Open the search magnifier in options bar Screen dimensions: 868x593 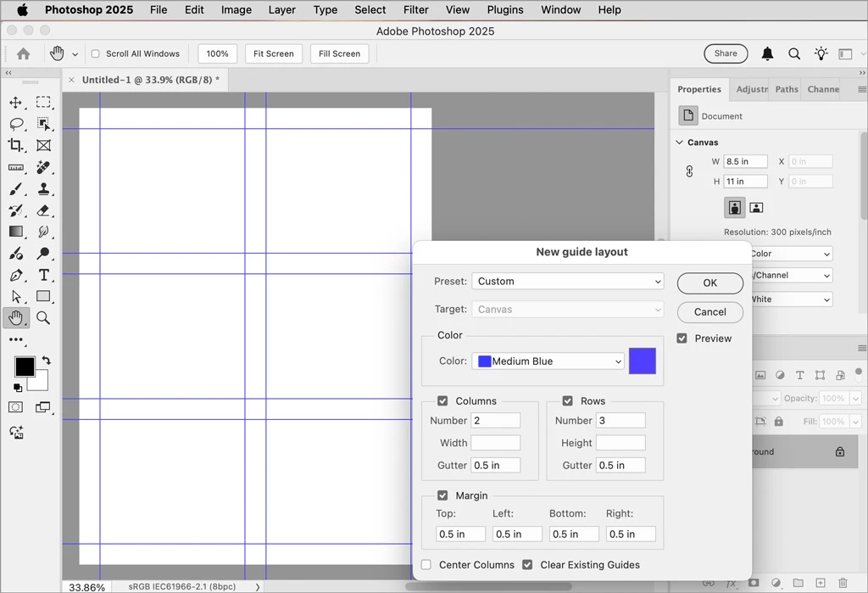[794, 53]
